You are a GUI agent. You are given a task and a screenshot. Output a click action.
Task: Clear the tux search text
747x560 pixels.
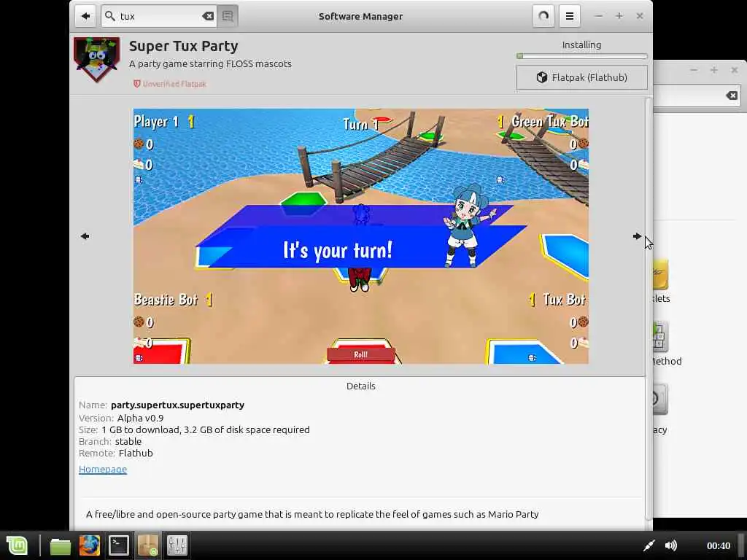[x=208, y=16]
